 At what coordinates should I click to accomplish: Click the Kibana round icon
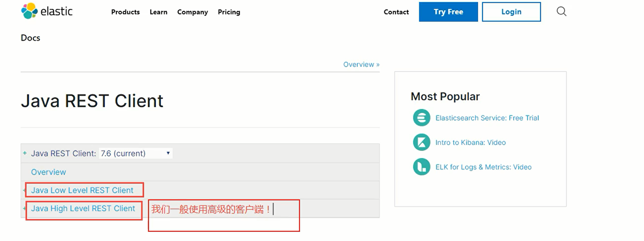click(422, 142)
